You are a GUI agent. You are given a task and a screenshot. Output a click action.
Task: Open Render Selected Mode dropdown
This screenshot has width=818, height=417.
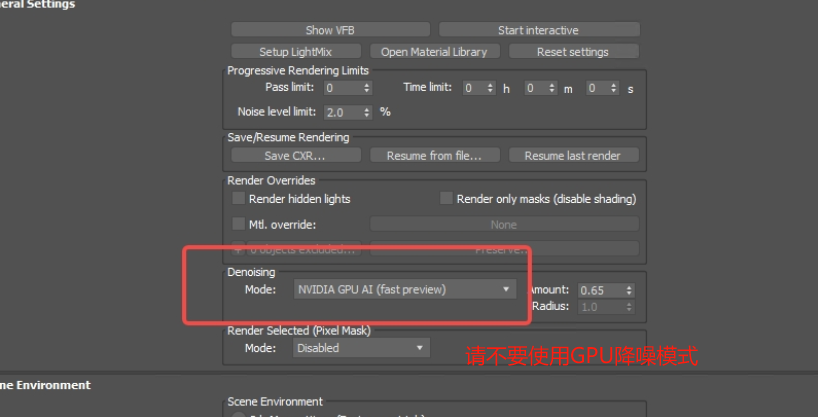coord(361,348)
